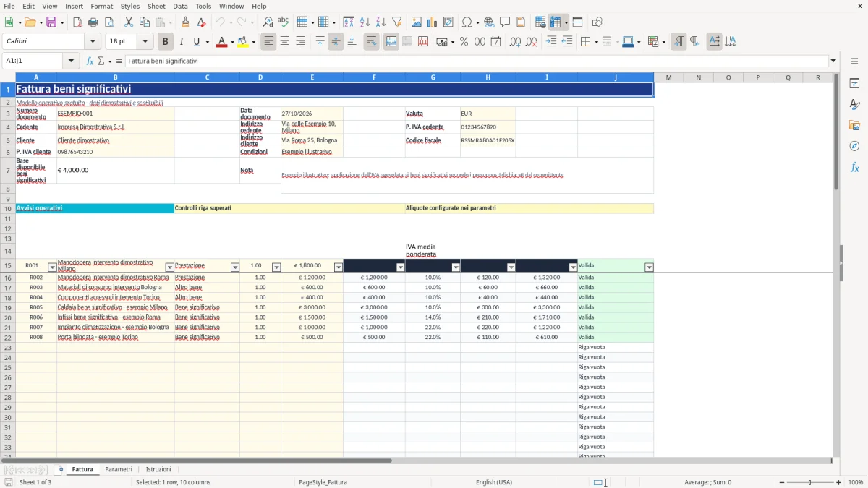The image size is (868, 488).
Task: Sort ascending A to Z
Action: 365,22
